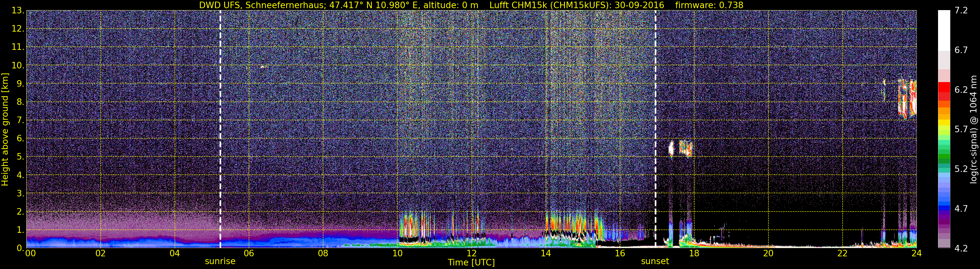Click the colorbar value '5.7'
The image size is (980, 269).
pos(961,130)
